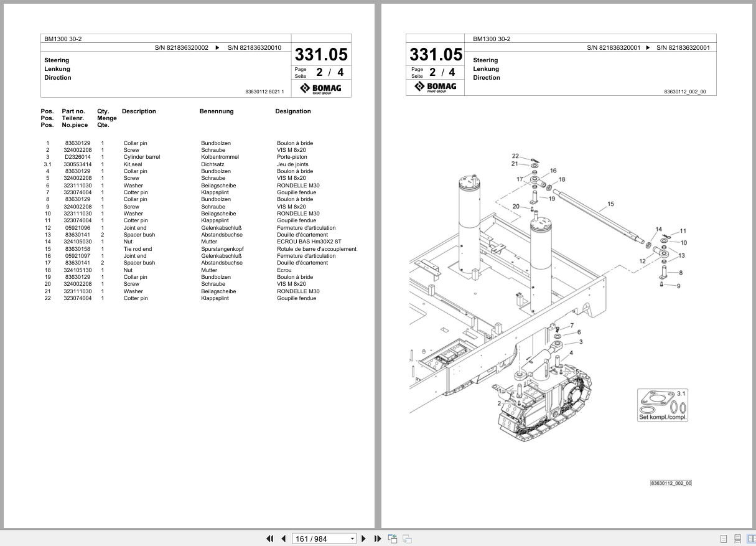The image size is (756, 546).
Task: Click the 'Benennung' column header
Action: tap(217, 111)
